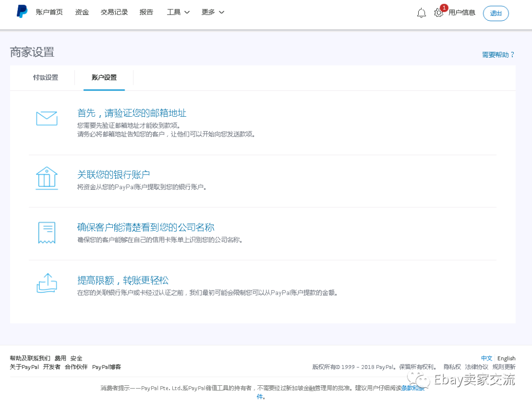The width and height of the screenshot is (532, 404).
Task: Open 账户首页 in top navigation
Action: (49, 12)
